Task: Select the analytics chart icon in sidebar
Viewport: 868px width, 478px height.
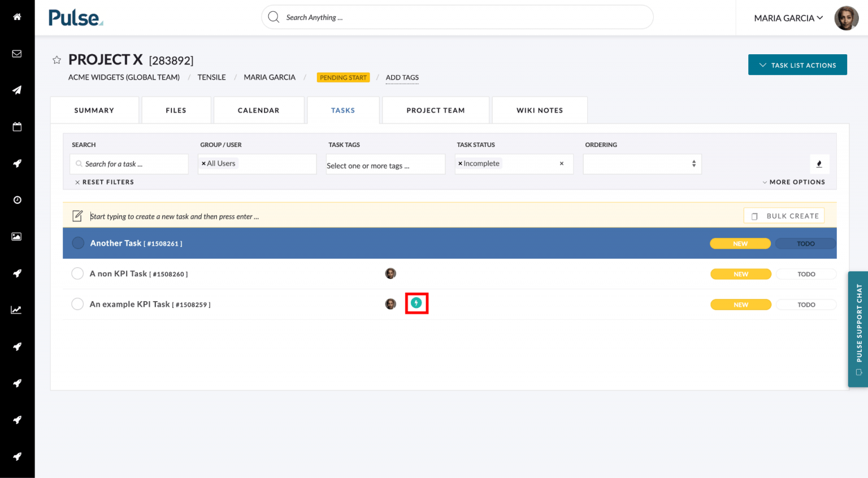Action: [17, 310]
